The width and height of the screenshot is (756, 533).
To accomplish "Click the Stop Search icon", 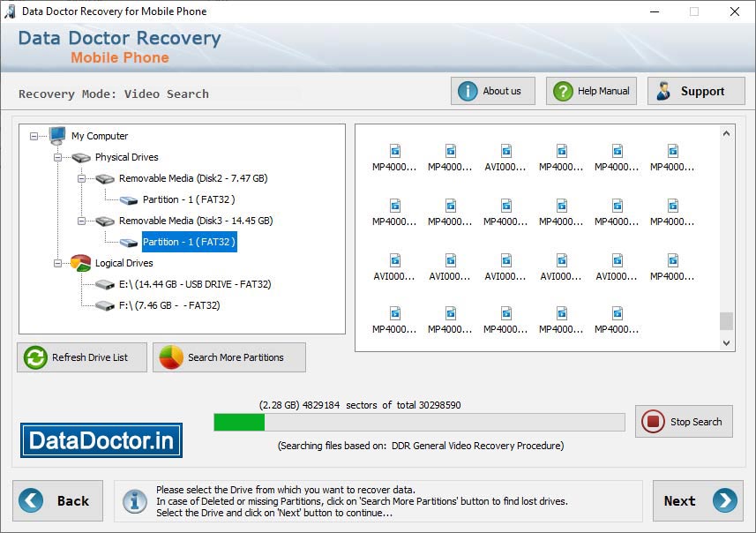I will point(655,421).
